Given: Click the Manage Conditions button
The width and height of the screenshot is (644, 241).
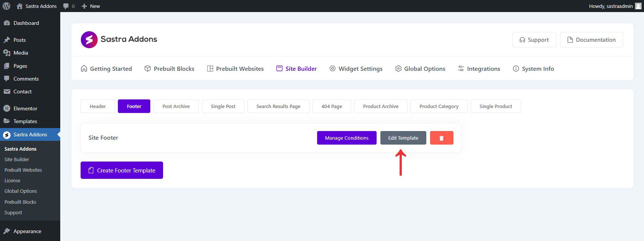Looking at the screenshot, I should click(347, 138).
